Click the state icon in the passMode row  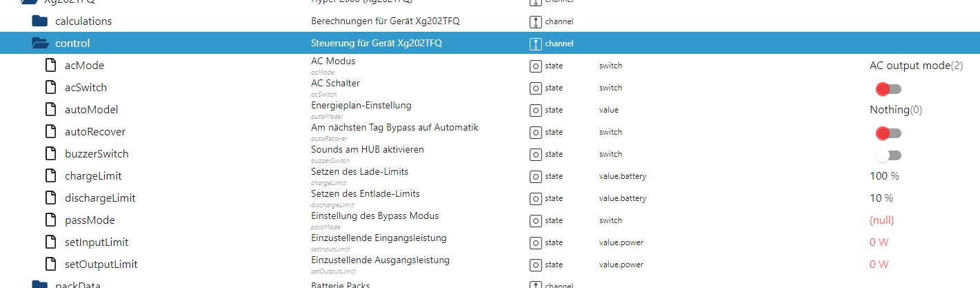pyautogui.click(x=534, y=220)
